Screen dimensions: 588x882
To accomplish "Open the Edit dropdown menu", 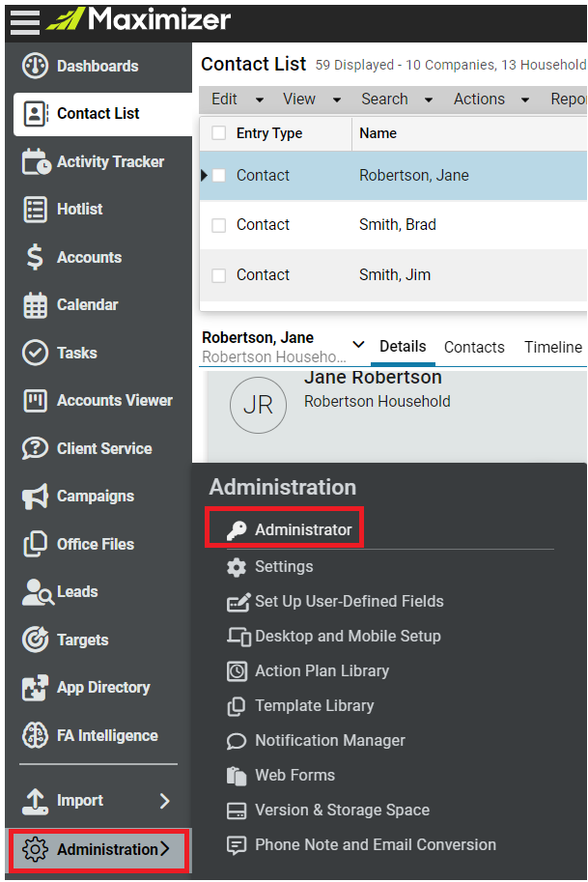I will coord(238,100).
